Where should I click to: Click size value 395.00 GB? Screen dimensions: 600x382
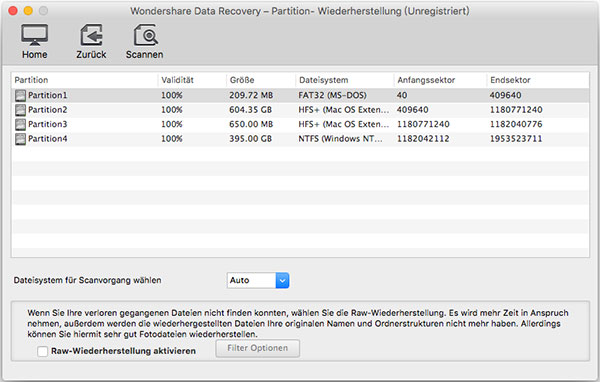coord(250,139)
